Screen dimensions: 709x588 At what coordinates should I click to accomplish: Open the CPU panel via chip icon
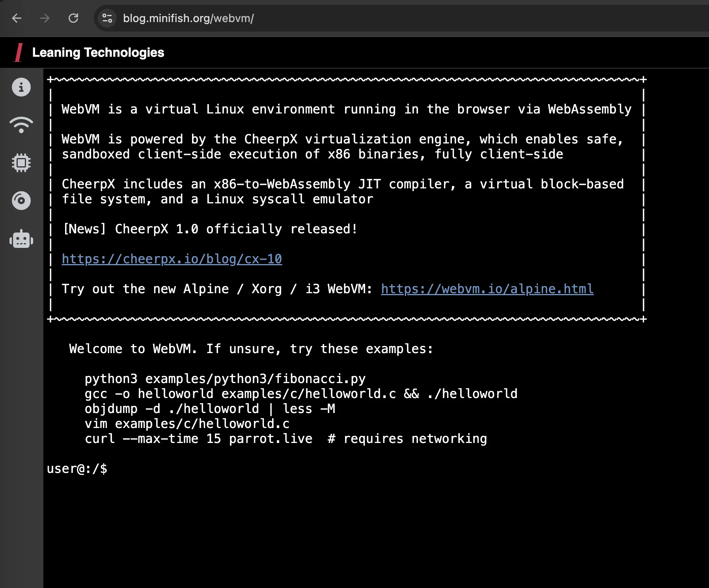(21, 163)
